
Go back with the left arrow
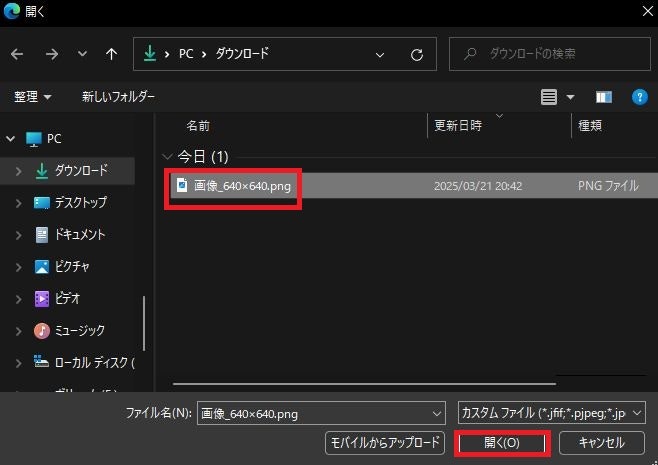pos(17,54)
